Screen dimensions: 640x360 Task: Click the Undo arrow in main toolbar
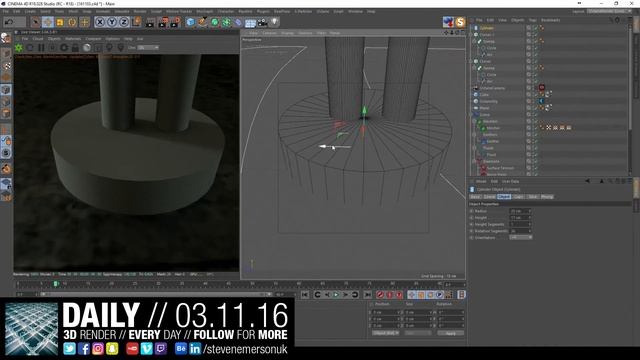9,22
